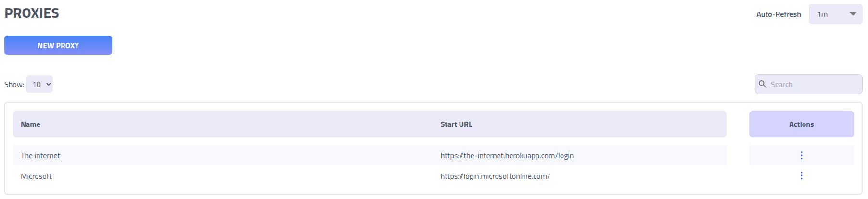Image resolution: width=868 pixels, height=199 pixels.
Task: Click the chevron arrow of the Show selector
Action: [x=48, y=85]
